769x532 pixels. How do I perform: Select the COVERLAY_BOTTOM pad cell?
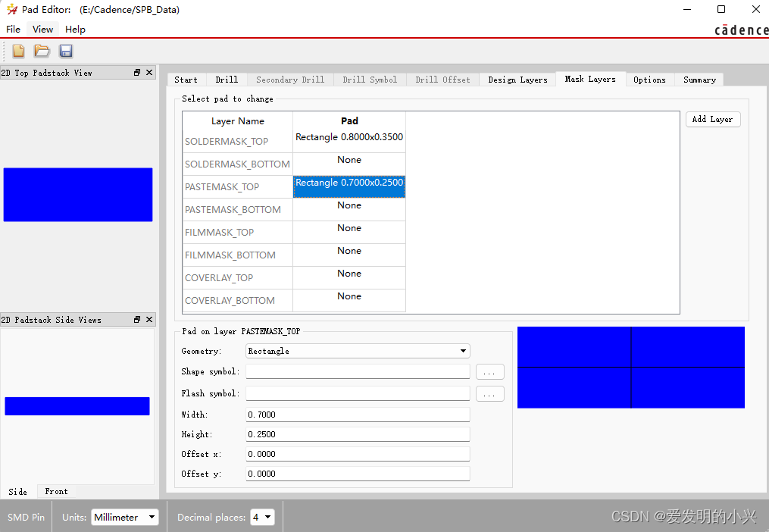tap(349, 300)
